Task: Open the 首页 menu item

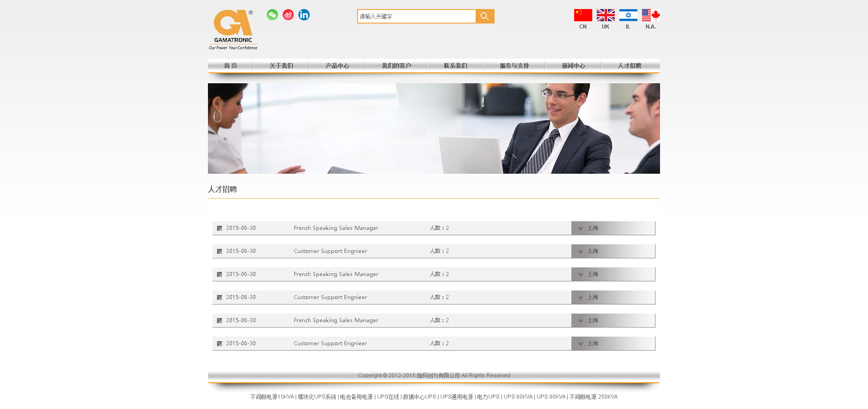Action: 231,66
